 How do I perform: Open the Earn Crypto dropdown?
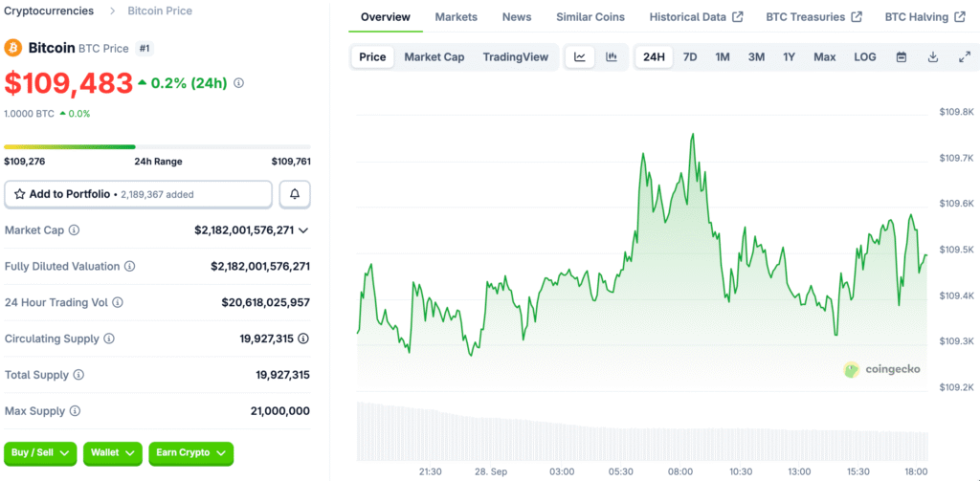point(191,452)
